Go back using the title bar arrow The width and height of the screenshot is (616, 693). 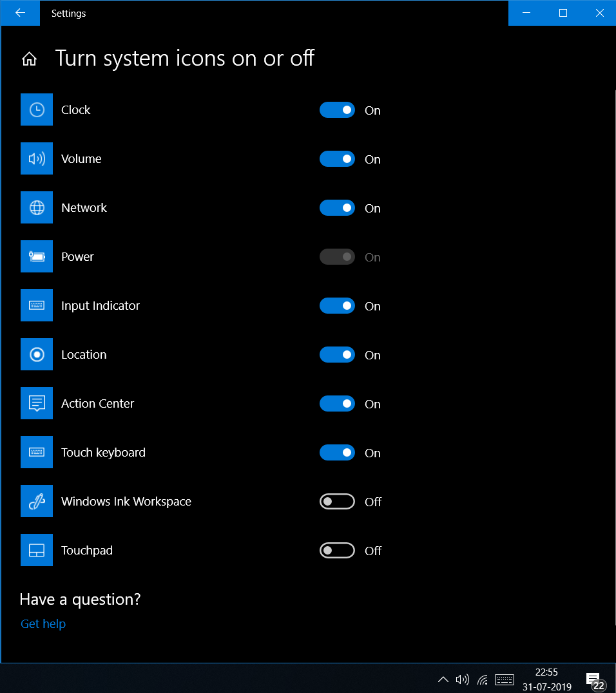coord(20,13)
